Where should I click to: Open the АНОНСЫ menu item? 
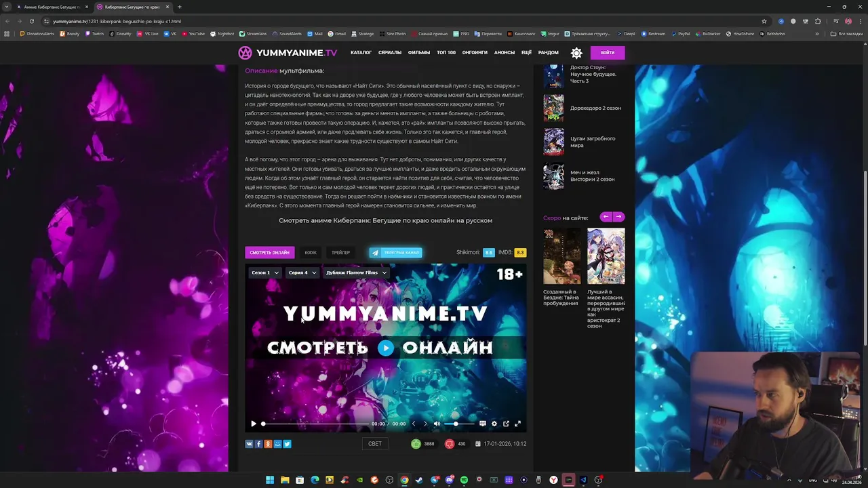[505, 53]
